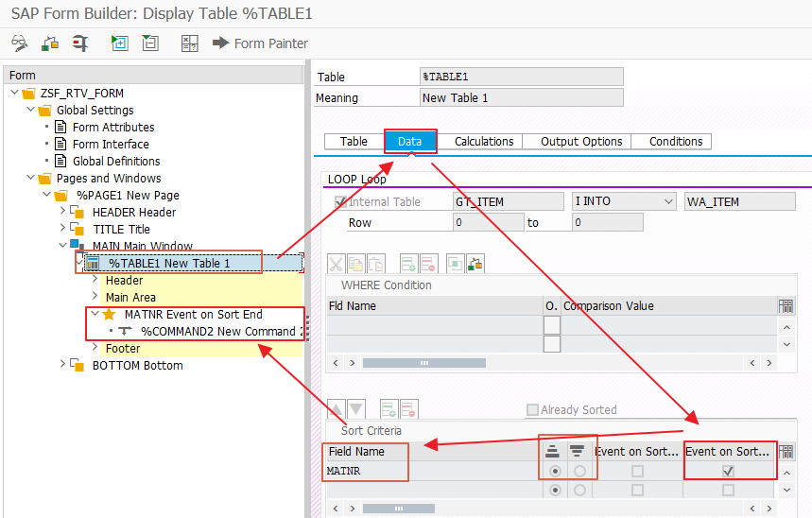This screenshot has width=812, height=518.
Task: Click the expand-all nodes icon with plus
Action: 120,43
